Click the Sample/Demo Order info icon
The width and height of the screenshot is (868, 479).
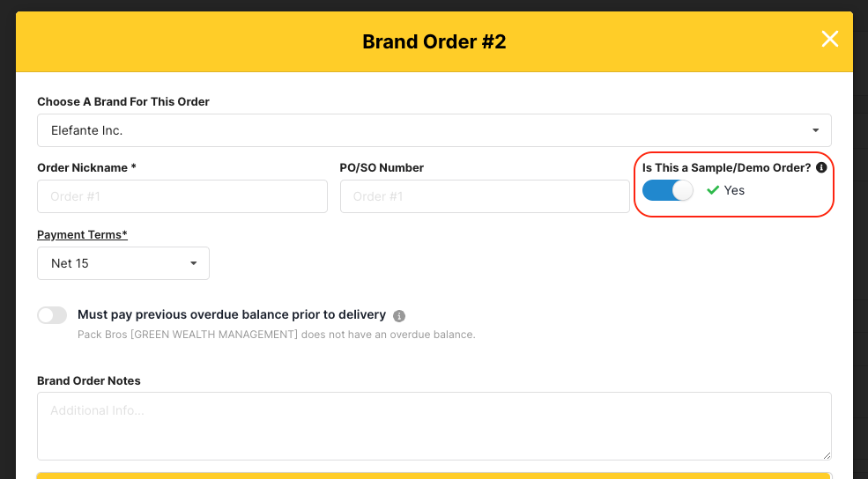click(x=821, y=167)
